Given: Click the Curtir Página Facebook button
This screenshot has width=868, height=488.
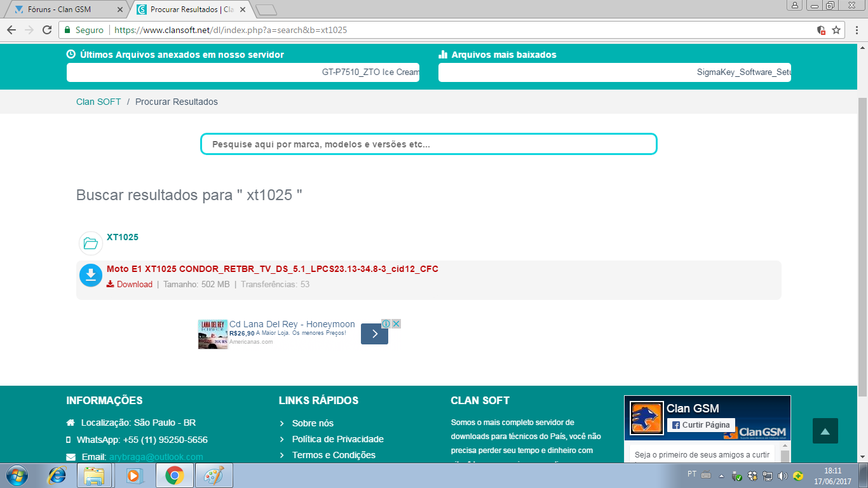Looking at the screenshot, I should [x=702, y=425].
